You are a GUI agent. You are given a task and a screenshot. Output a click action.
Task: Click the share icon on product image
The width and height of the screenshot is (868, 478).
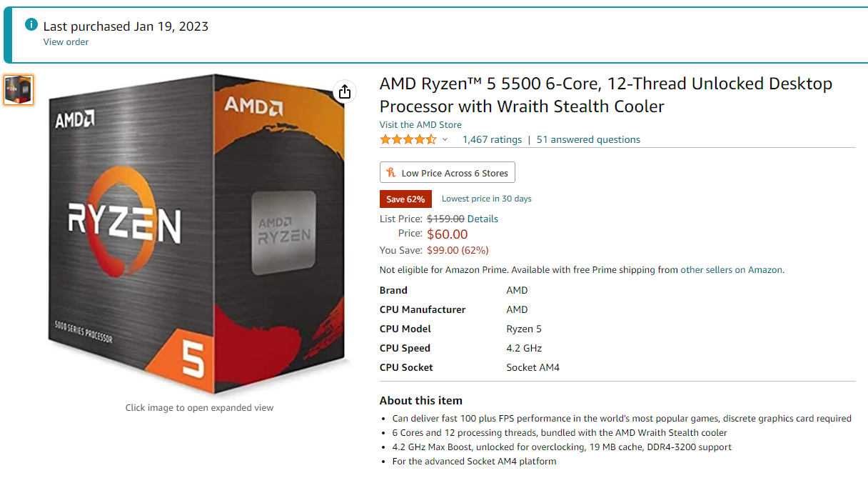(345, 91)
